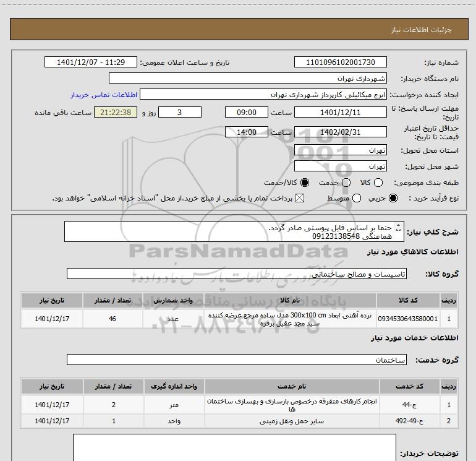Click the requester field ایرج میکائیلی
Screen dimensions: 476x461
tap(263, 95)
